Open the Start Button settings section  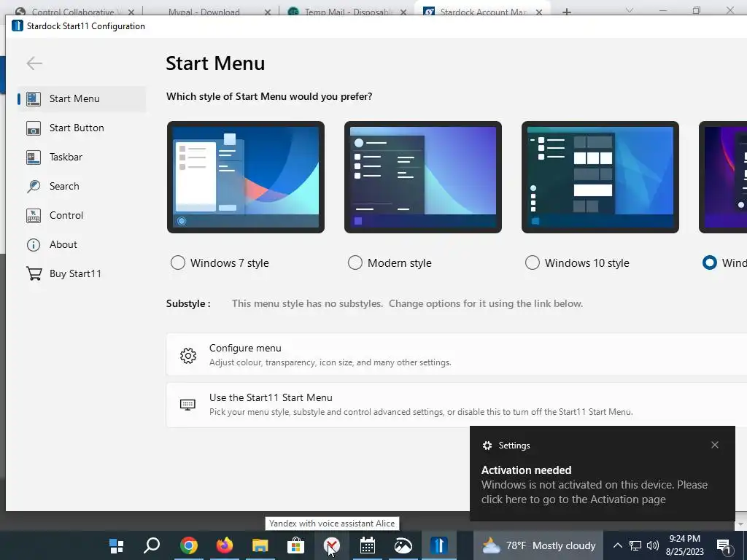[82, 128]
